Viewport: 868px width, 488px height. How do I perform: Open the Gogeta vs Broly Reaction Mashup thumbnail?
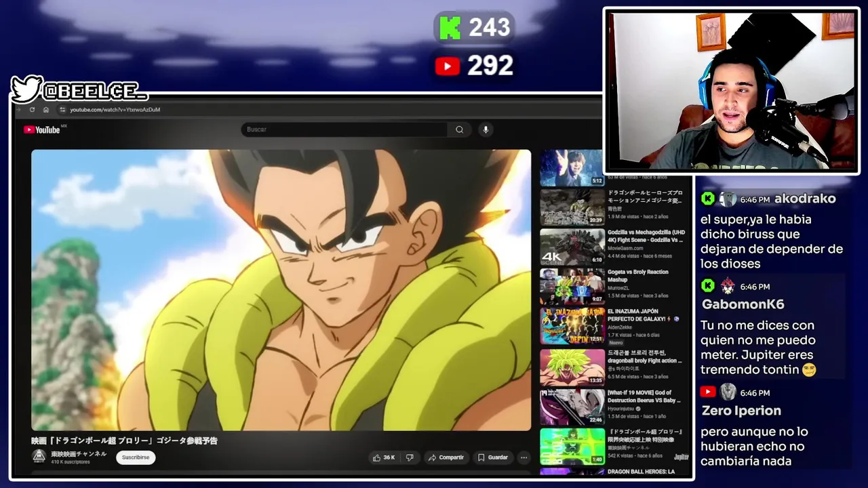tap(572, 287)
